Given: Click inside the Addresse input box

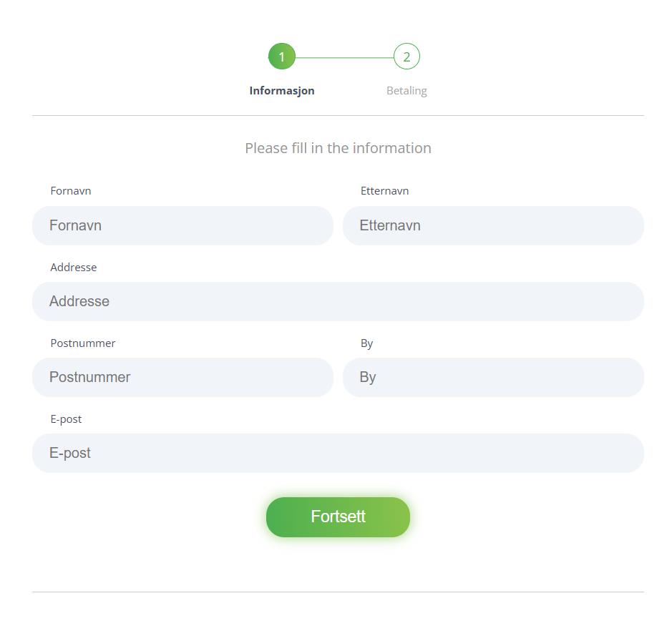Looking at the screenshot, I should click(338, 302).
